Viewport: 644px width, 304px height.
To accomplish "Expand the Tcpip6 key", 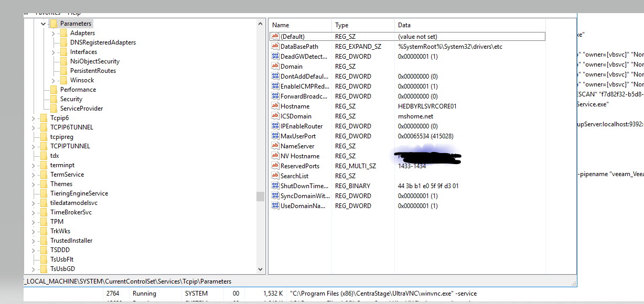I will coord(33,118).
